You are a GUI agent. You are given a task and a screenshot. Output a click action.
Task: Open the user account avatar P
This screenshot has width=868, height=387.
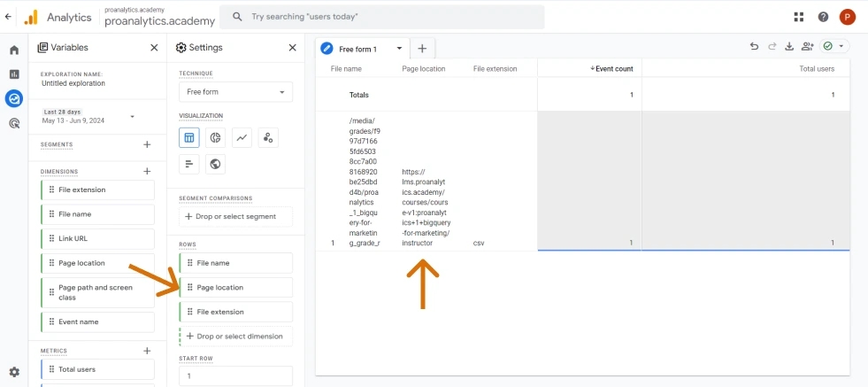click(847, 17)
